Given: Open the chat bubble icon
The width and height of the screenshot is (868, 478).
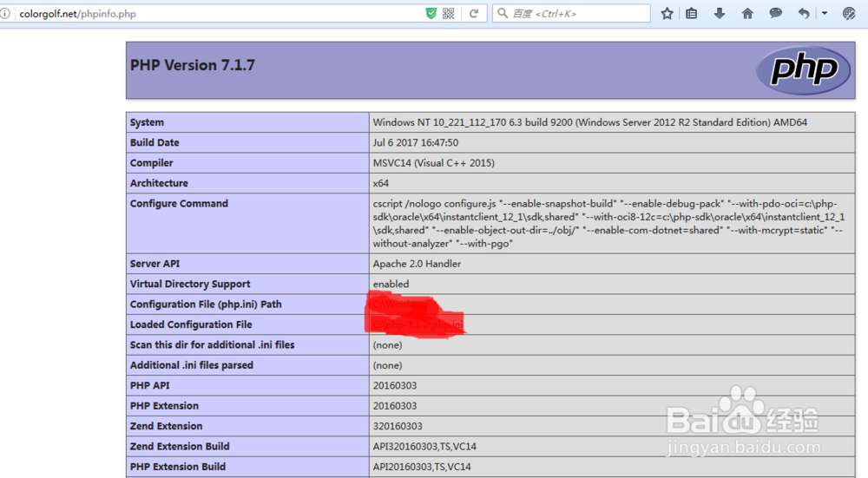Looking at the screenshot, I should point(775,13).
